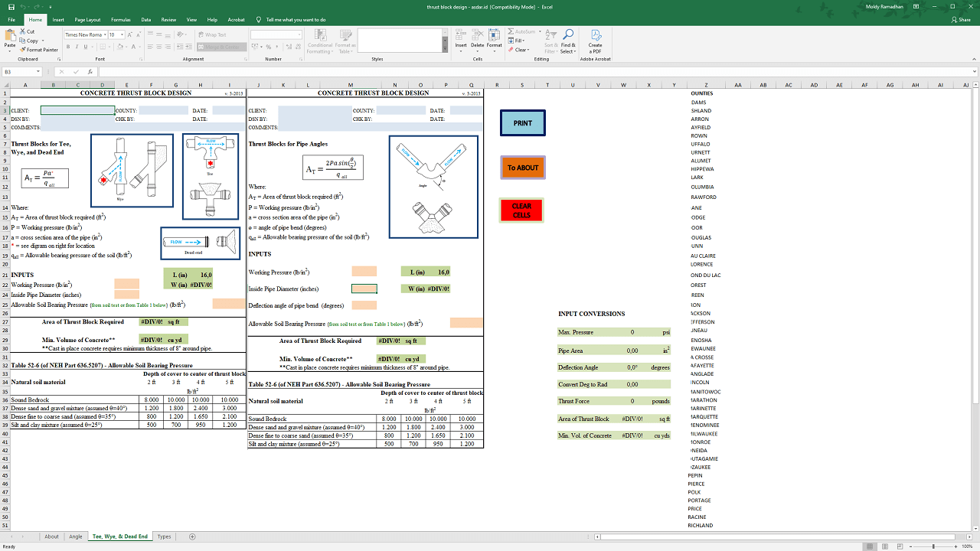Add a new sheet with plus icon
The image size is (980, 551).
pos(192,536)
